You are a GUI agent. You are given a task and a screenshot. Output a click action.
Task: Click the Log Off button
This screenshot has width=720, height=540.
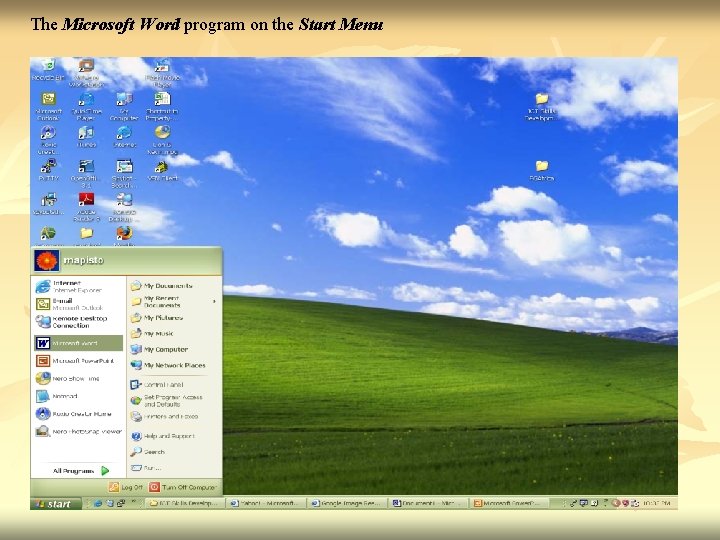125,487
